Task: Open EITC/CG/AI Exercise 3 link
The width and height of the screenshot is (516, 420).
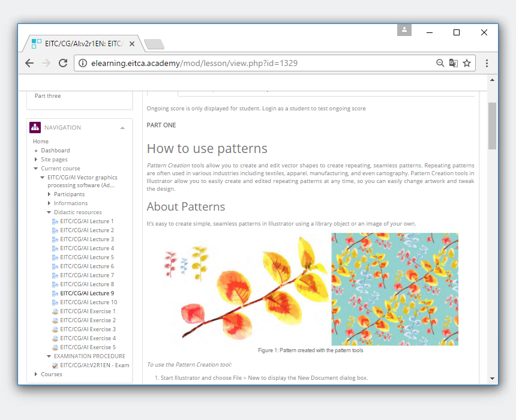Action: [x=88, y=329]
